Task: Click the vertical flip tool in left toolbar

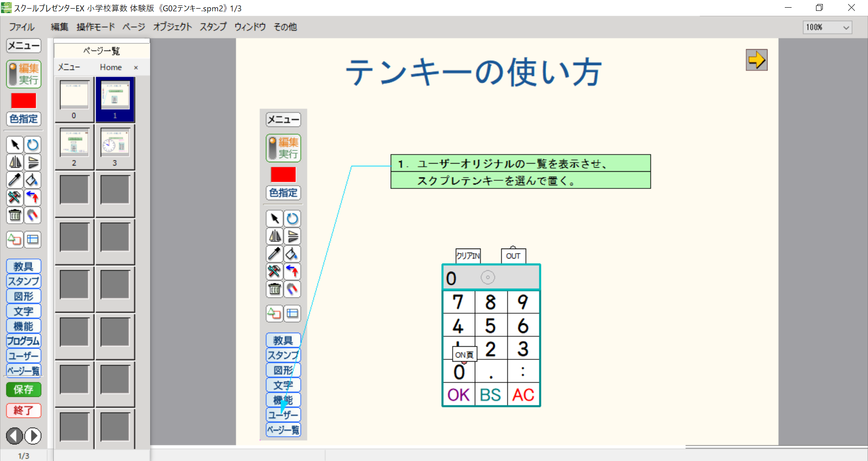Action: [x=33, y=162]
